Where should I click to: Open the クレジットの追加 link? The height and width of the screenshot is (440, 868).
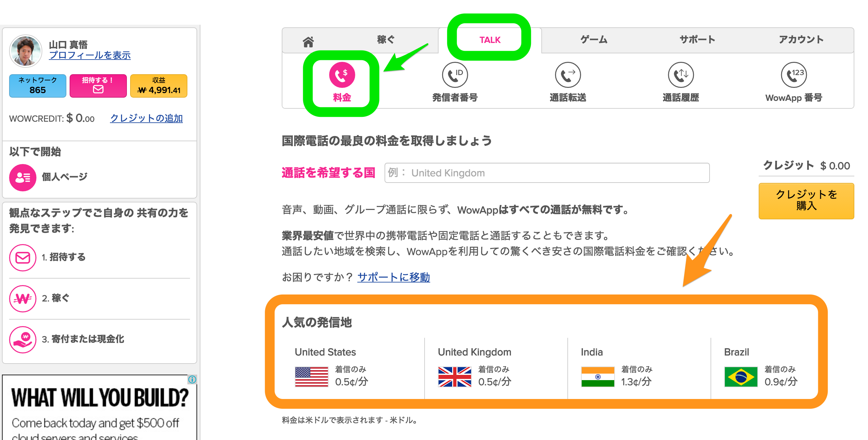coord(147,118)
